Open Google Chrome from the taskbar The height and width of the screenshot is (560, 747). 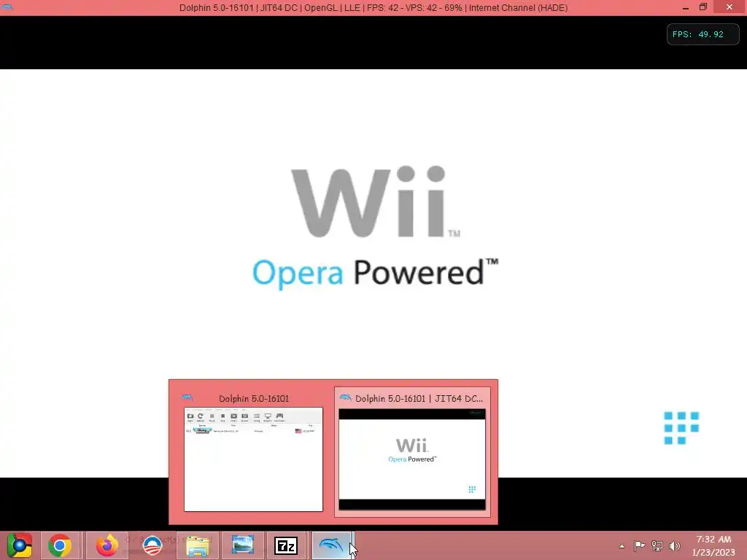(x=60, y=545)
